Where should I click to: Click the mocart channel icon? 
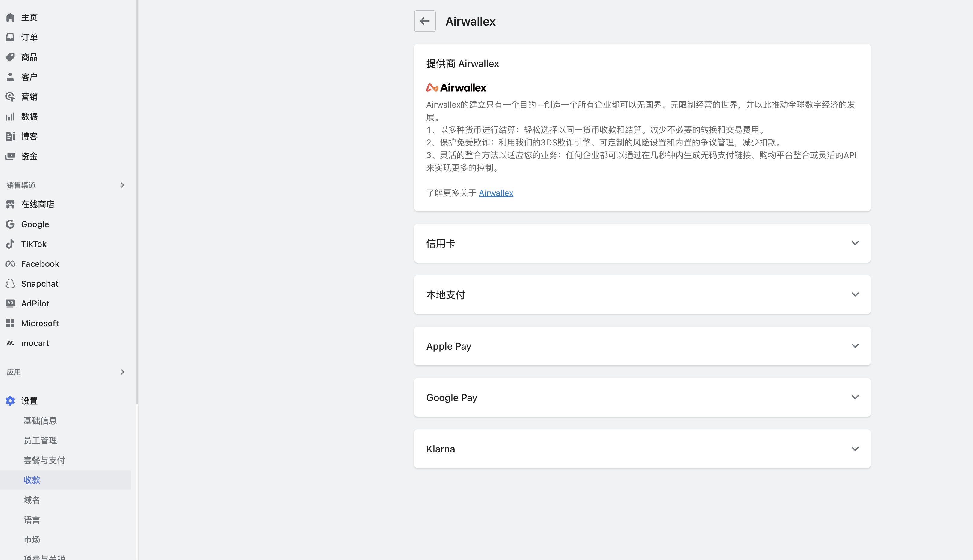pyautogui.click(x=11, y=343)
